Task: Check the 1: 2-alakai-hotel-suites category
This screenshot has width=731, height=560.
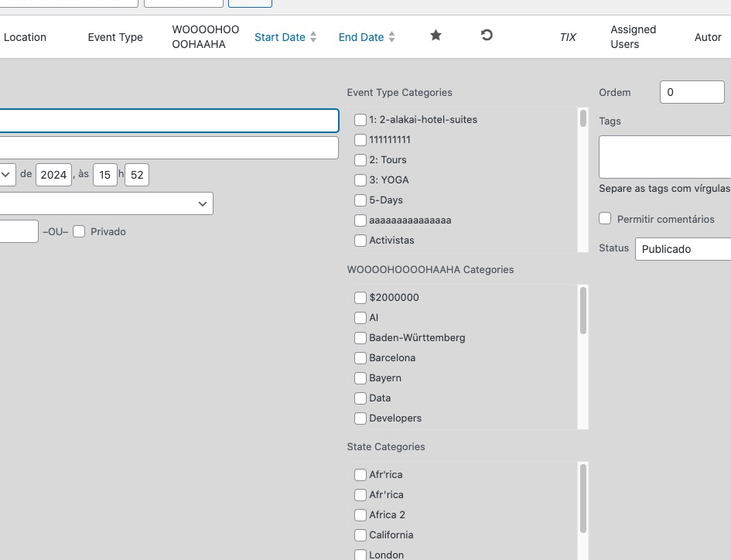Action: click(x=360, y=120)
